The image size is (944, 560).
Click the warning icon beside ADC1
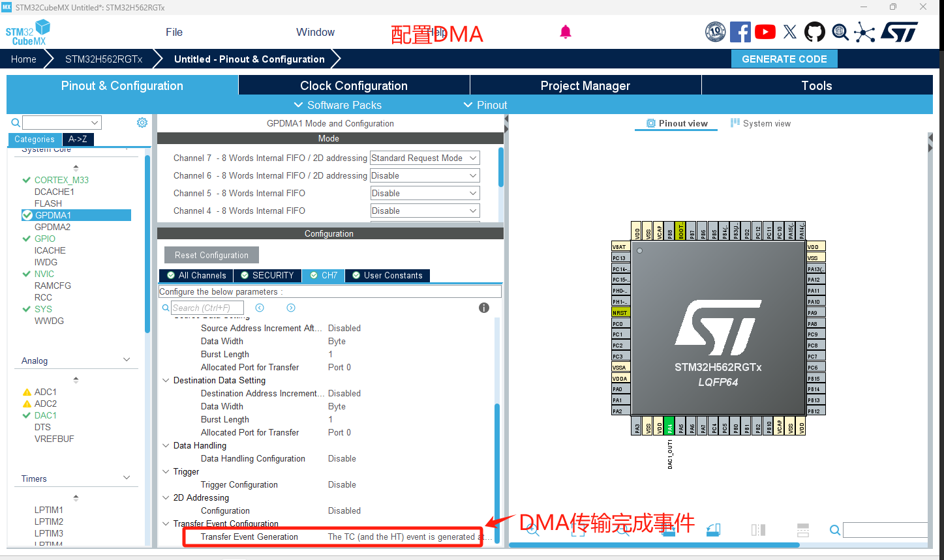coord(27,392)
